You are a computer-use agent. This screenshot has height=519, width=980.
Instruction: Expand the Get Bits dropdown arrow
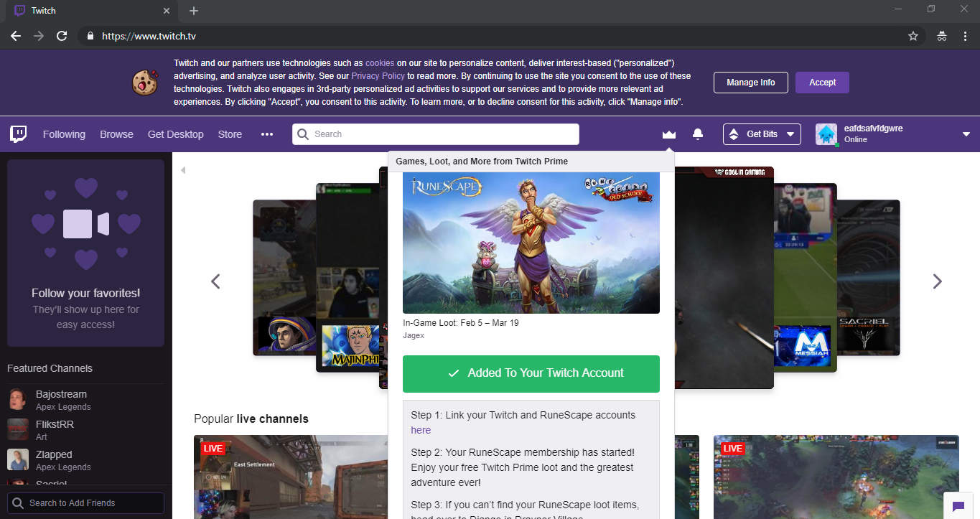790,134
